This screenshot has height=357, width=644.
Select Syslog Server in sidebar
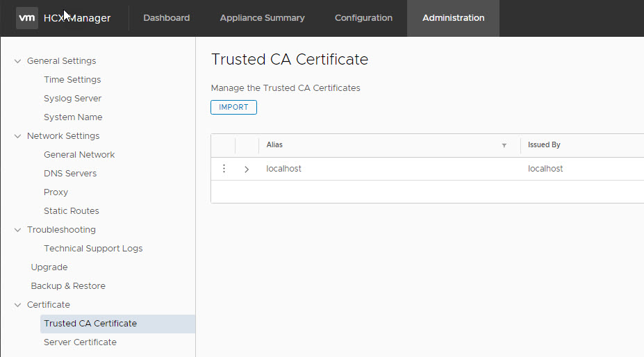pyautogui.click(x=72, y=99)
